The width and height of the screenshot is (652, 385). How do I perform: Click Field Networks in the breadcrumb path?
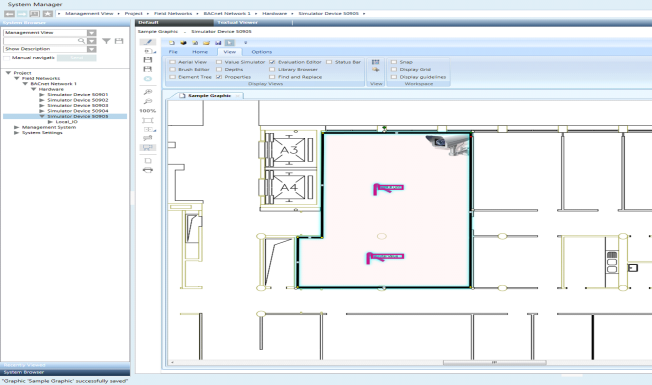pyautogui.click(x=173, y=13)
